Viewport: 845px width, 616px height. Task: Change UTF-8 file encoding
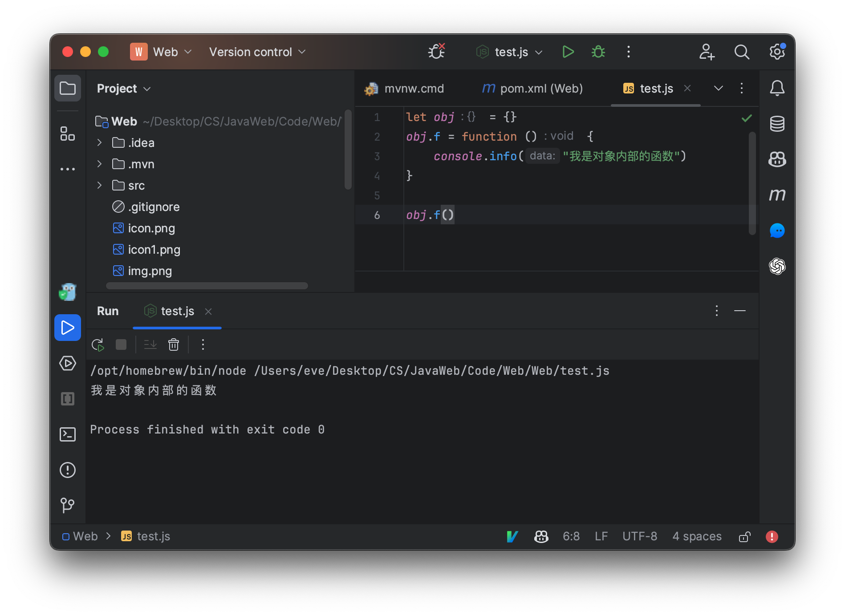click(640, 536)
